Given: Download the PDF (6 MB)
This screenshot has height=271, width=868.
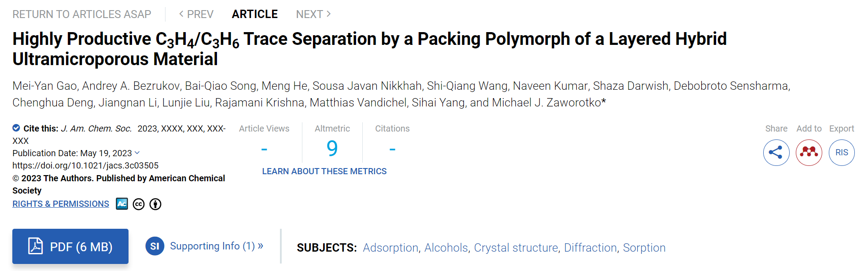Looking at the screenshot, I should [x=70, y=246].
